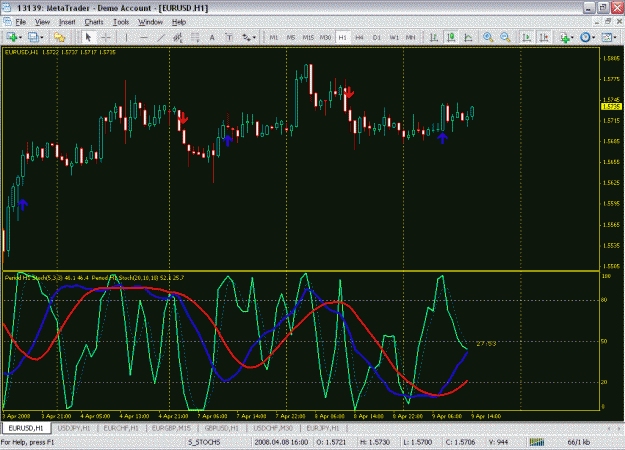The height and width of the screenshot is (450, 625).
Task: Expand the new chart dropdown arrow
Action: click(x=20, y=37)
